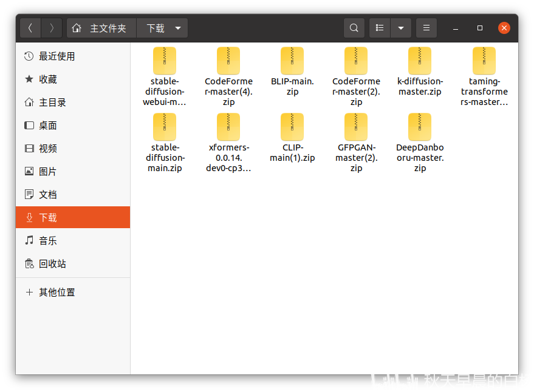
Task: Switch to list view with the view toggle icon
Action: click(380, 28)
